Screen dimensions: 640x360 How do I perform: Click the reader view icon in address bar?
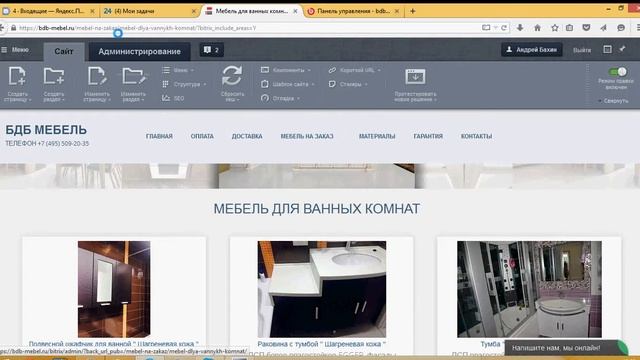(486, 28)
